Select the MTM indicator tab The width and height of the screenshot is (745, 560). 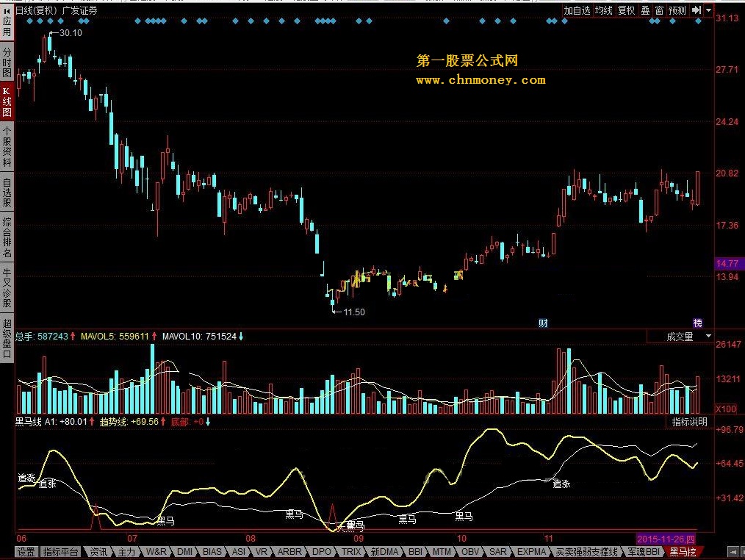click(442, 552)
